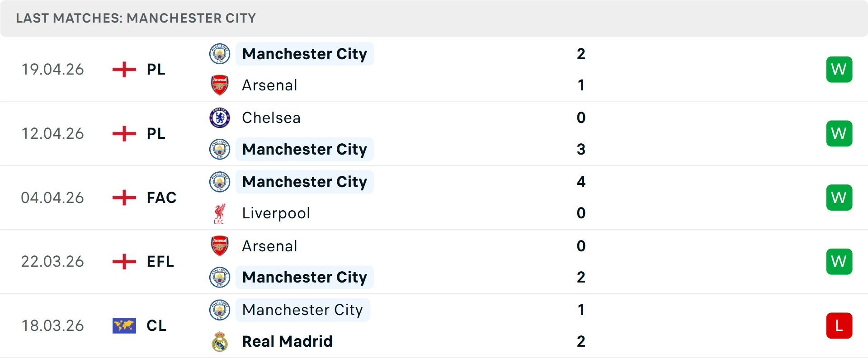Click the England flag next to EFL match

tap(123, 261)
